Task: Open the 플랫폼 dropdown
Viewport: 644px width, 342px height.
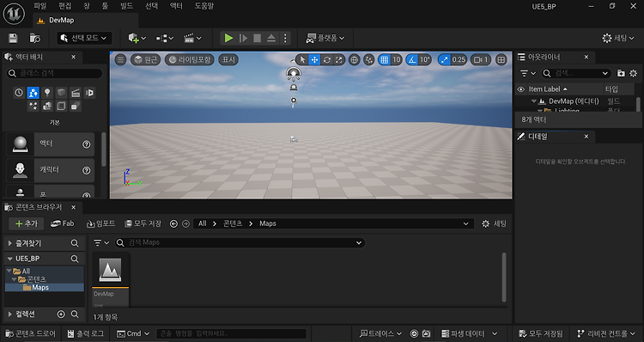Action: (x=325, y=38)
